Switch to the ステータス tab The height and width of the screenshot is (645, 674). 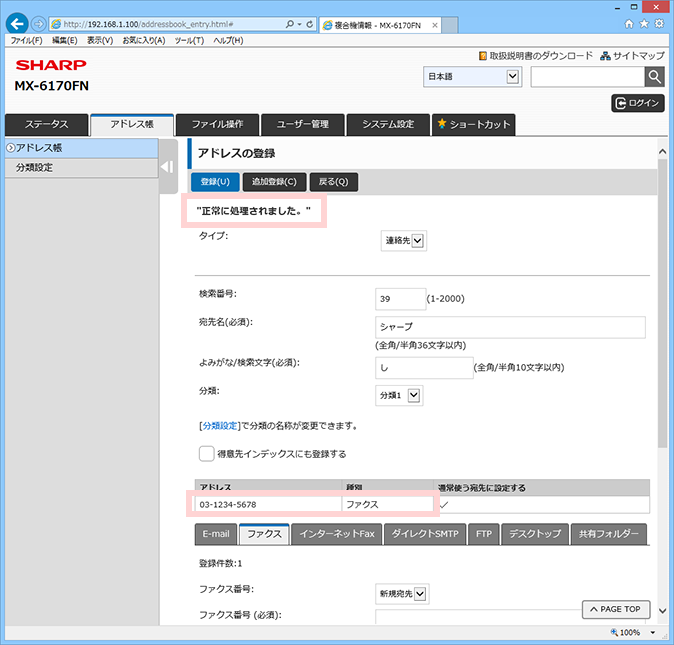point(46,125)
